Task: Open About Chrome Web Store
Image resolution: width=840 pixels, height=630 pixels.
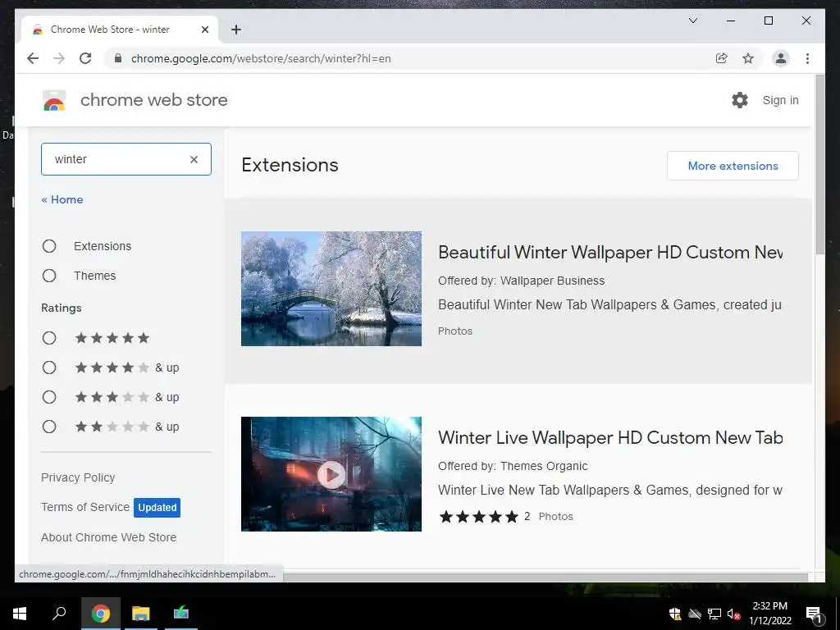Action: tap(109, 537)
